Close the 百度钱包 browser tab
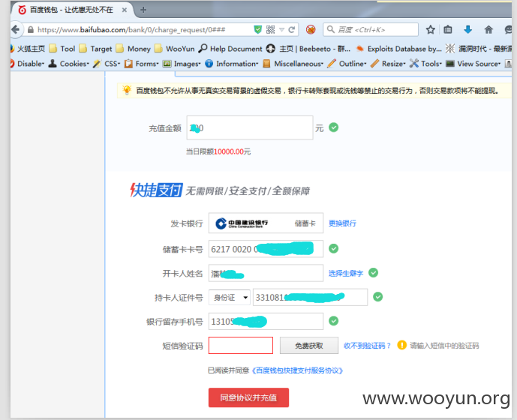 click(125, 10)
